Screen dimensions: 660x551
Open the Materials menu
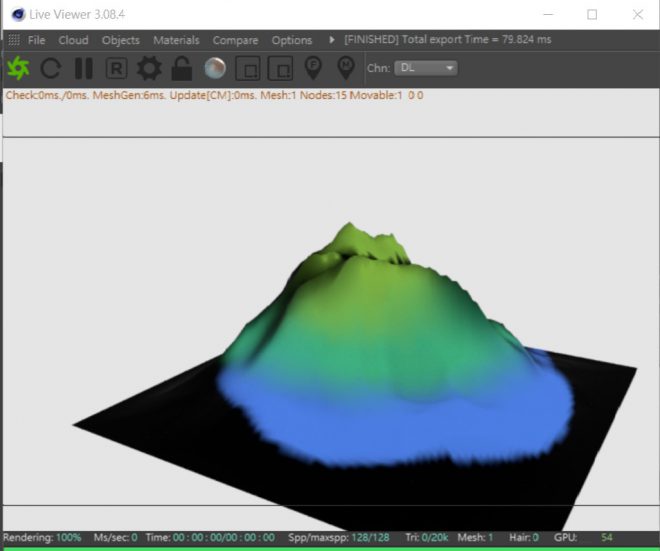pyautogui.click(x=176, y=40)
